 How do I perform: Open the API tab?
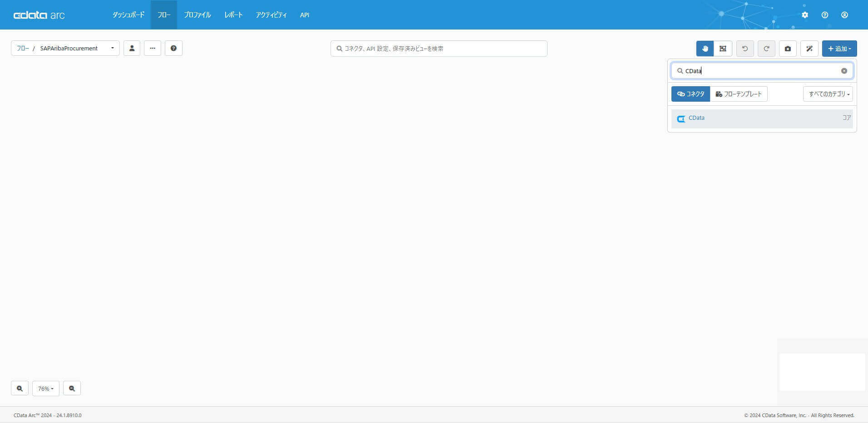(x=305, y=15)
